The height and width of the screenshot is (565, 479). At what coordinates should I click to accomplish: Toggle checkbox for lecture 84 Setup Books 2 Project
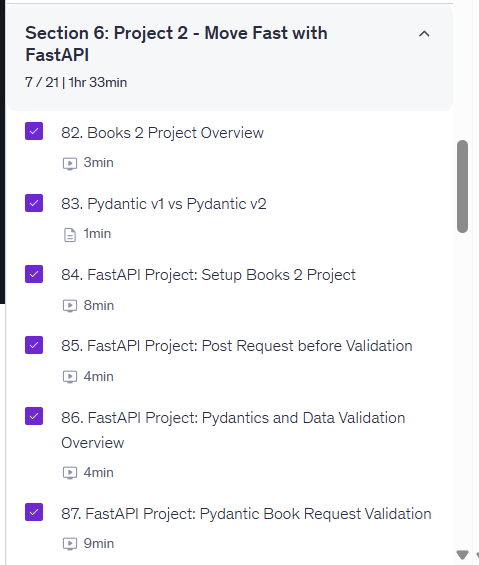[34, 274]
